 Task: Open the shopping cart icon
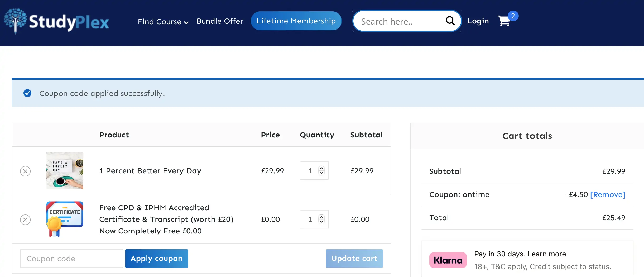tap(504, 21)
